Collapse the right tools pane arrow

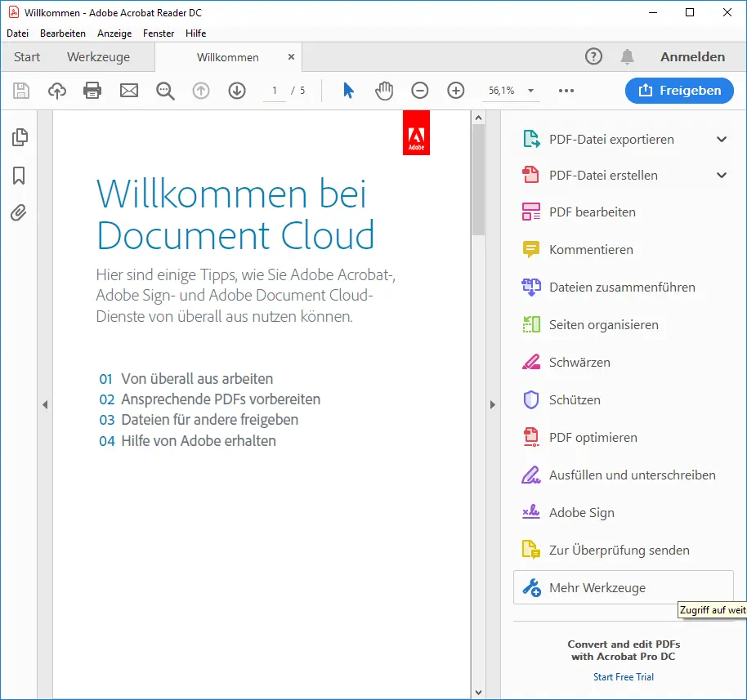(493, 405)
